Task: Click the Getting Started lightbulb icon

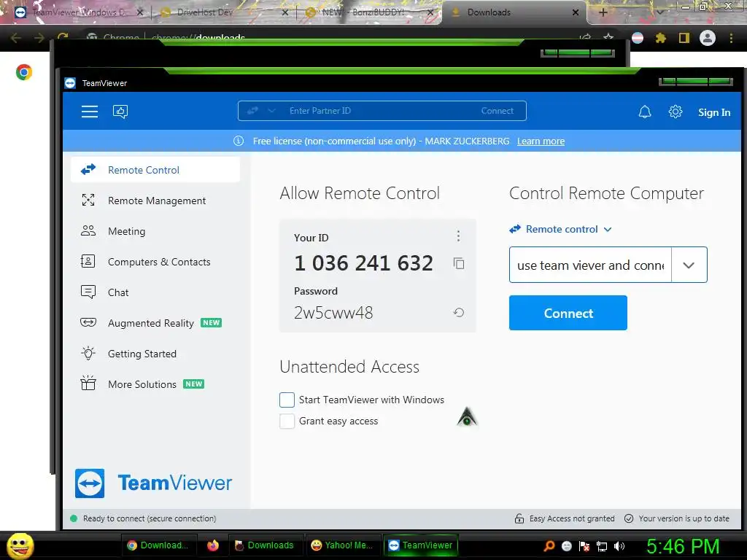Action: [88, 354]
